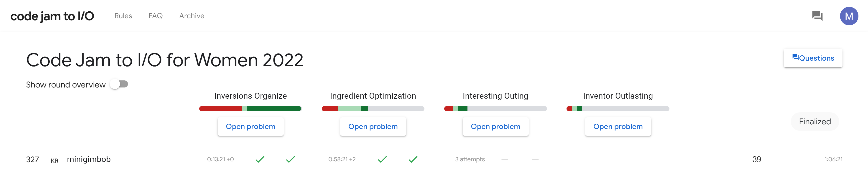868x172 pixels.
Task: Open problem for Inversions Organize
Action: tap(250, 126)
